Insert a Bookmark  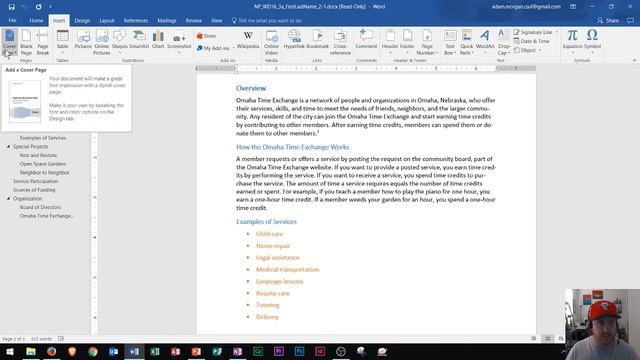[317, 40]
